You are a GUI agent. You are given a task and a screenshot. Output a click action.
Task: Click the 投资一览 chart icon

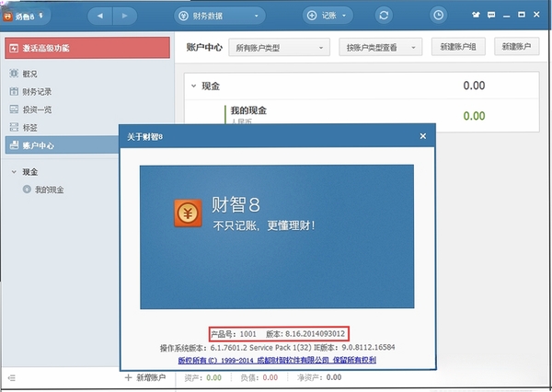14,110
